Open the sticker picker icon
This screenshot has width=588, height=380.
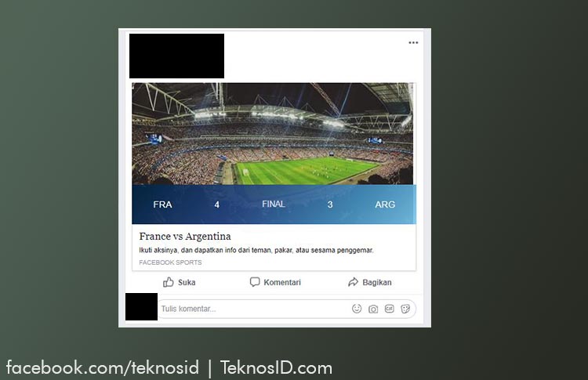[x=405, y=309]
